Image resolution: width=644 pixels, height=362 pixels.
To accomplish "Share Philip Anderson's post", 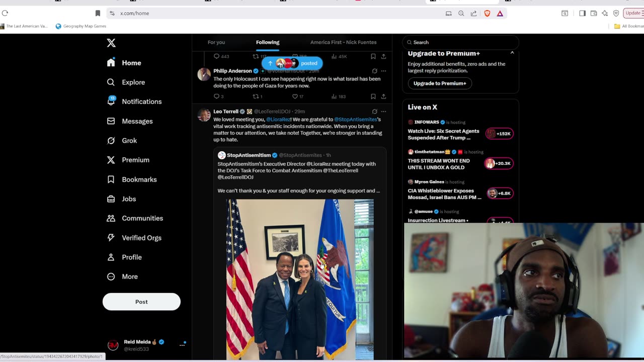I will pos(383,97).
